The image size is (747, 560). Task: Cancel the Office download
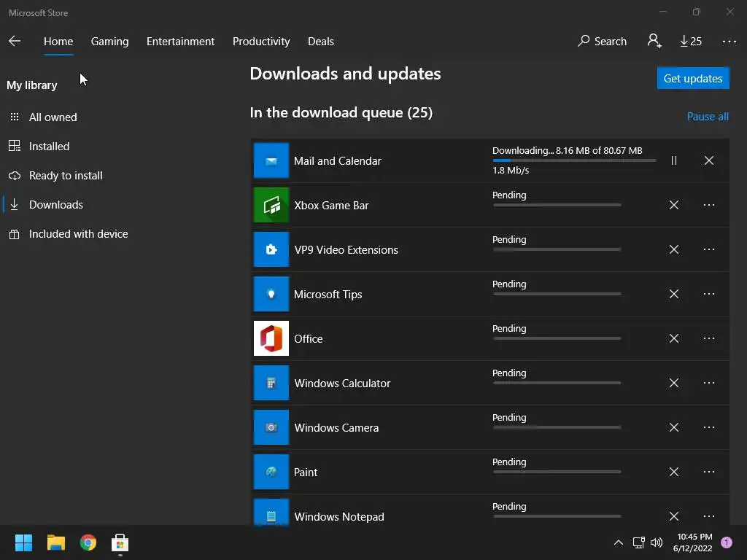point(673,338)
